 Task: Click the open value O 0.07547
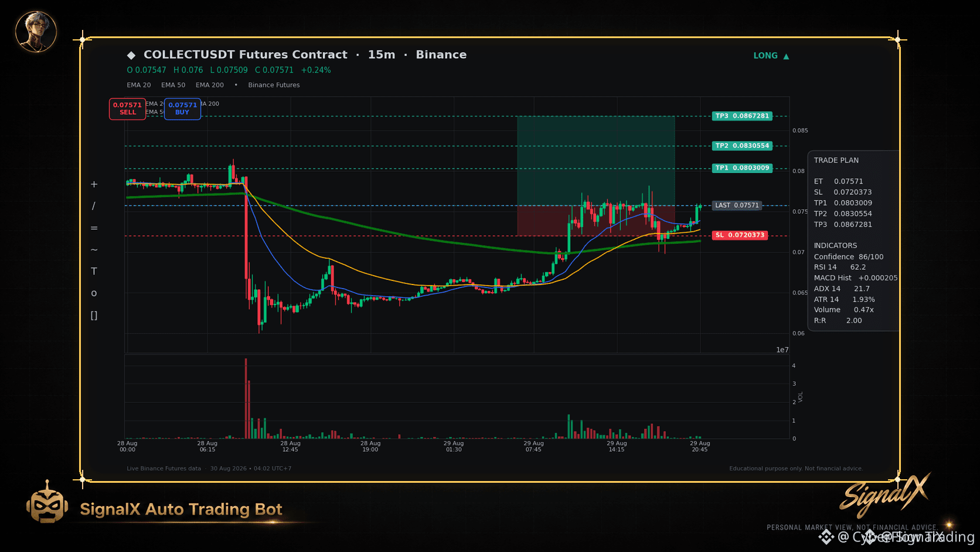[147, 70]
